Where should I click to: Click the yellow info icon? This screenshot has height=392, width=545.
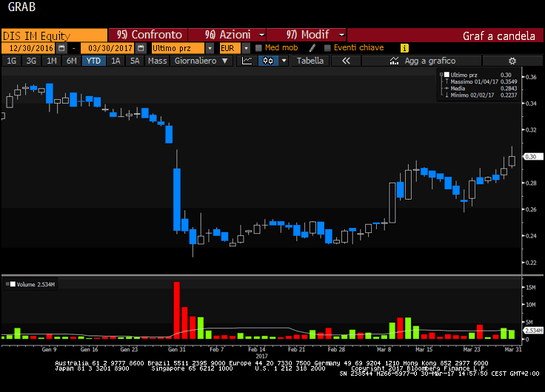[x=404, y=48]
